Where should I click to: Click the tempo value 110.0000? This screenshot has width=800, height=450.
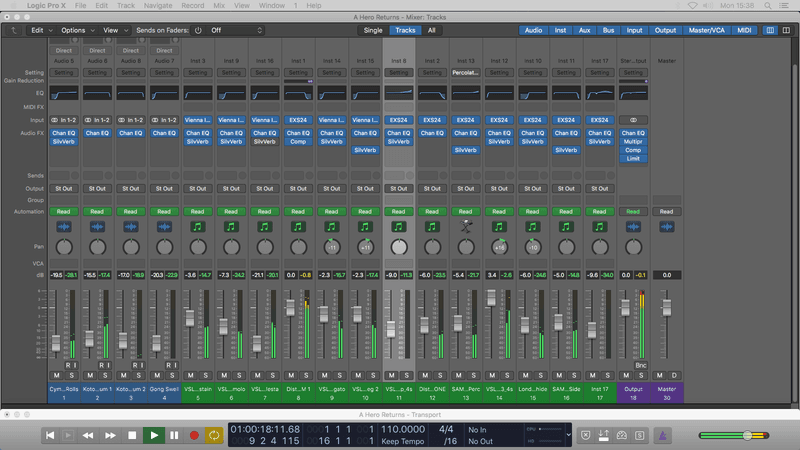403,430
